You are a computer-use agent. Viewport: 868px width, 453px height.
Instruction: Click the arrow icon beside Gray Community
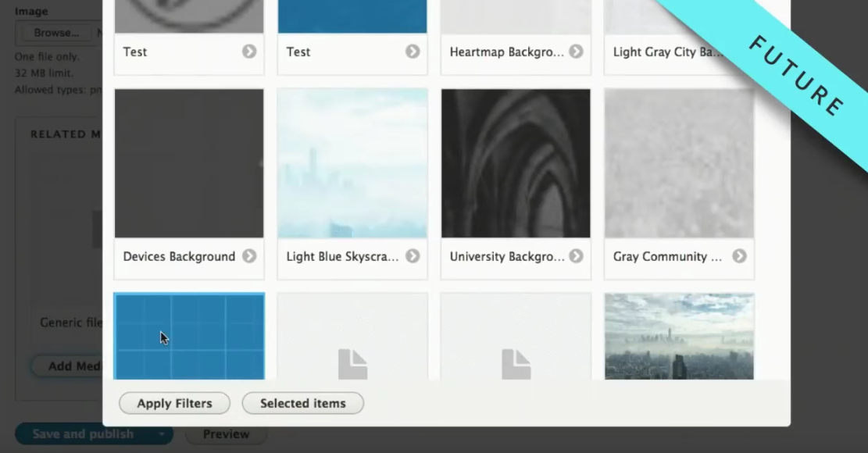739,256
